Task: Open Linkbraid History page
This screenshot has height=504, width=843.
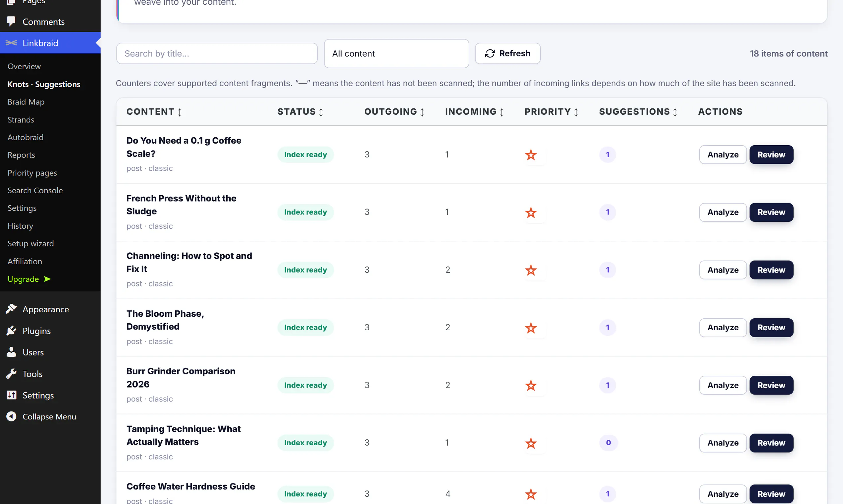Action: click(x=20, y=226)
